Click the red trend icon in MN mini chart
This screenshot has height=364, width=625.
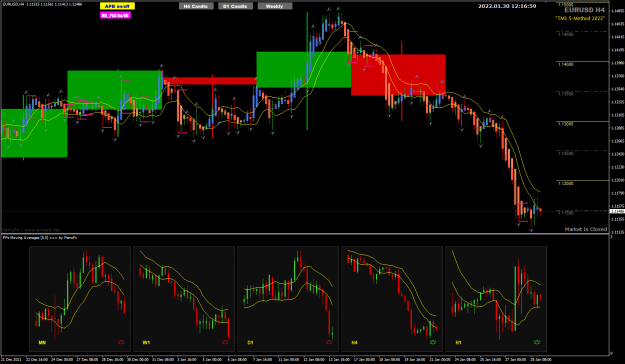[x=121, y=342]
